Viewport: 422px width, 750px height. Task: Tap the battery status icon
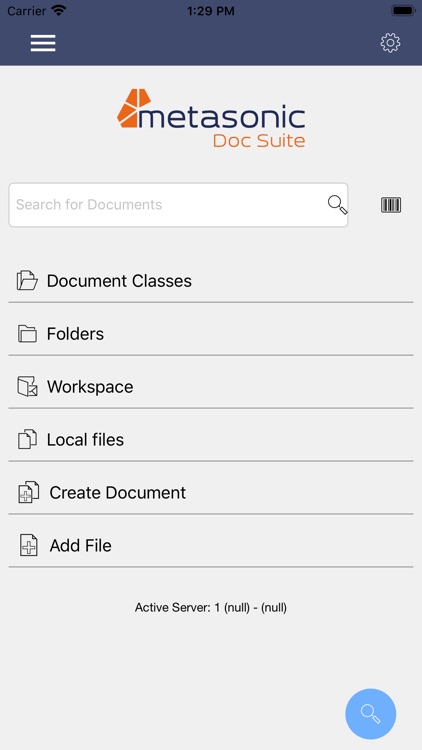[x=403, y=11]
